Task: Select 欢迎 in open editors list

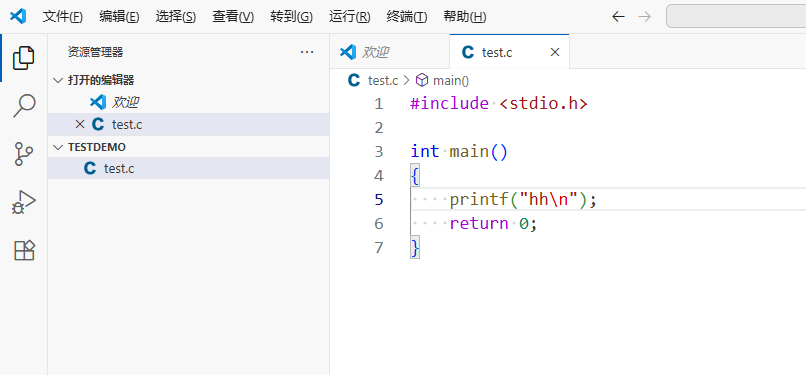Action: pos(188,102)
